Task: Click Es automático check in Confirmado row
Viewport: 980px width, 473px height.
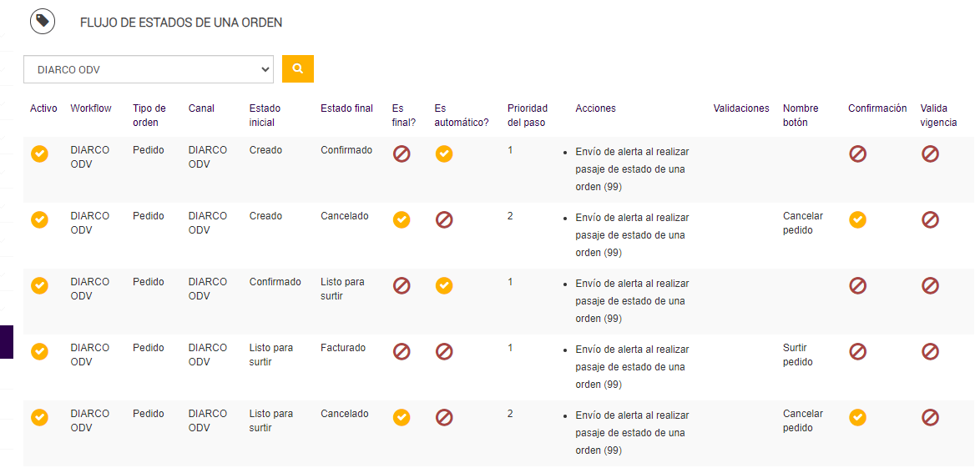Action: pyautogui.click(x=444, y=285)
